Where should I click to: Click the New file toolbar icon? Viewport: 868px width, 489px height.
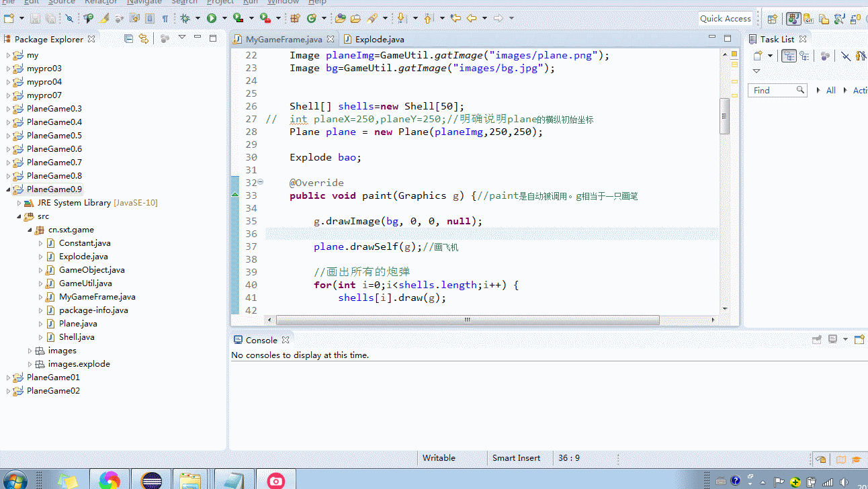click(x=9, y=19)
